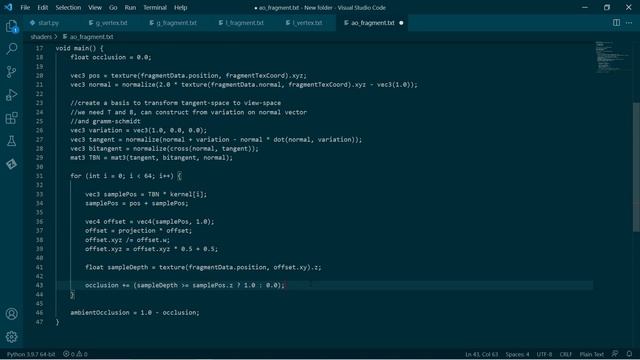
Task: Open the File menu
Action: [25, 7]
